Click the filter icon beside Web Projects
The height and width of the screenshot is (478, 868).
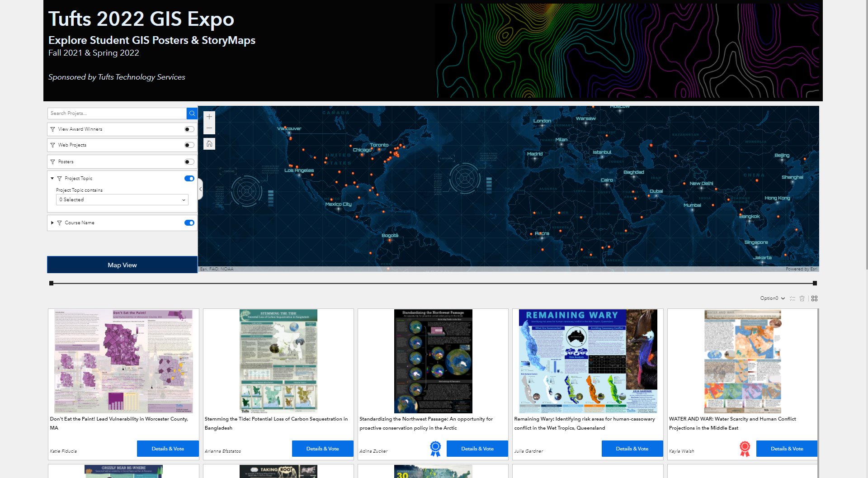(x=53, y=145)
